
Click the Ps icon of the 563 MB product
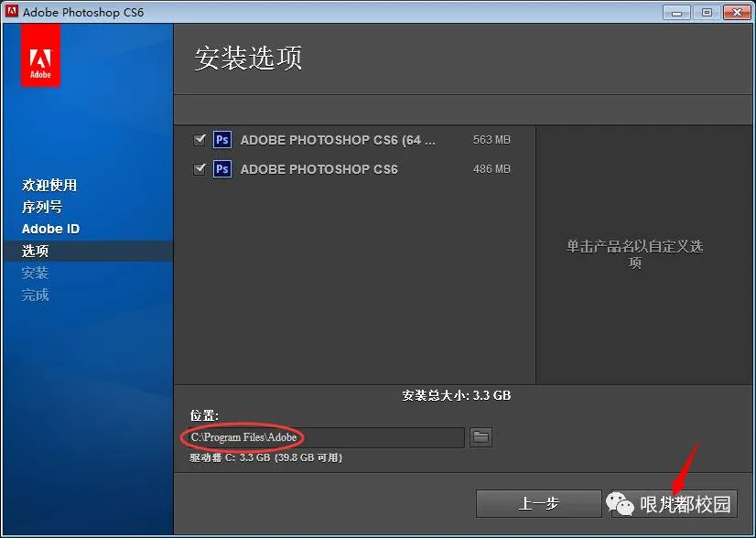click(x=222, y=140)
